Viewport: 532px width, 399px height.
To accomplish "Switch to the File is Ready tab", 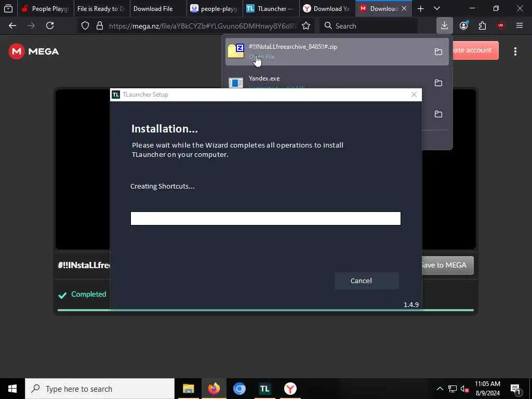I will [x=101, y=9].
